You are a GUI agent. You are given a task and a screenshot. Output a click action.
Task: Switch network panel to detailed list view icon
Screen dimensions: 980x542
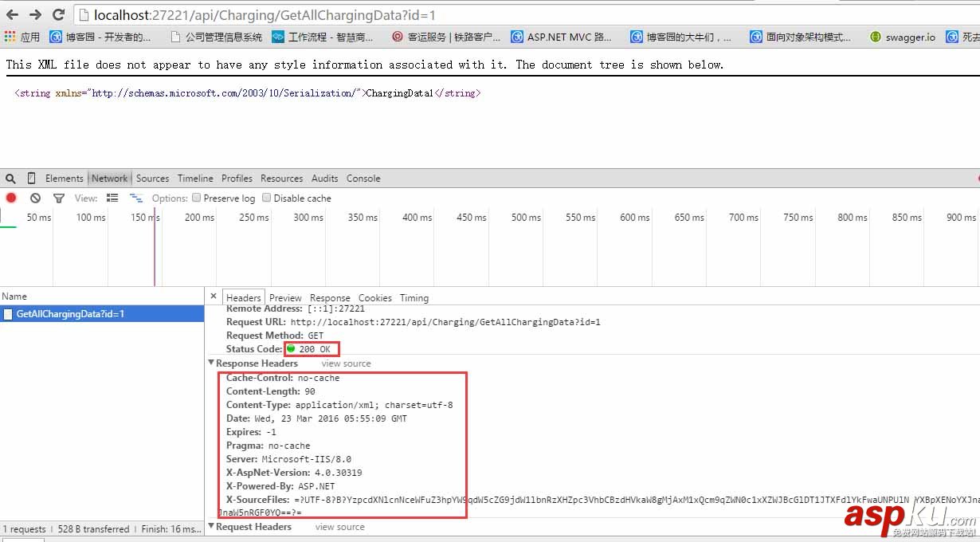tap(112, 198)
